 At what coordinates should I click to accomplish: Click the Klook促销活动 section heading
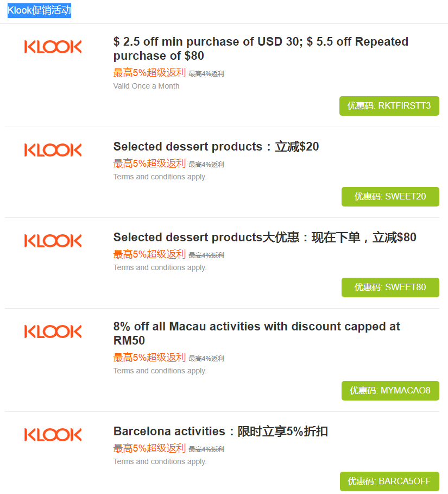coord(39,10)
